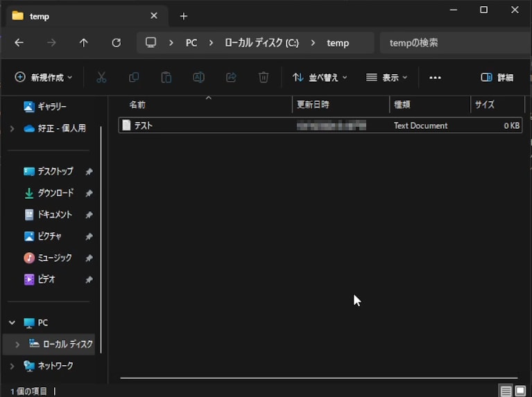Image resolution: width=532 pixels, height=397 pixels.
Task: Select PC in the navigation pane
Action: [35, 323]
